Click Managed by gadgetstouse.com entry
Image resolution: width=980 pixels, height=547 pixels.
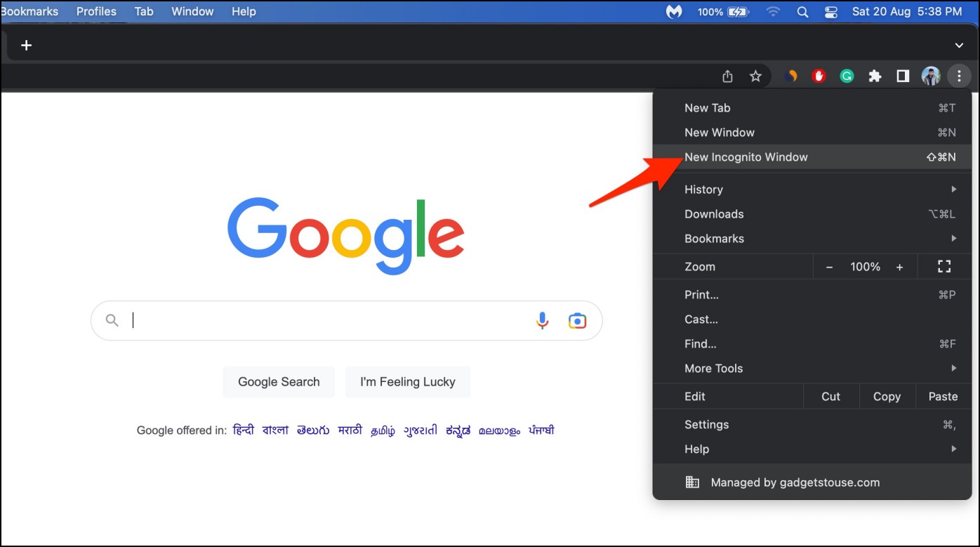tap(812, 482)
